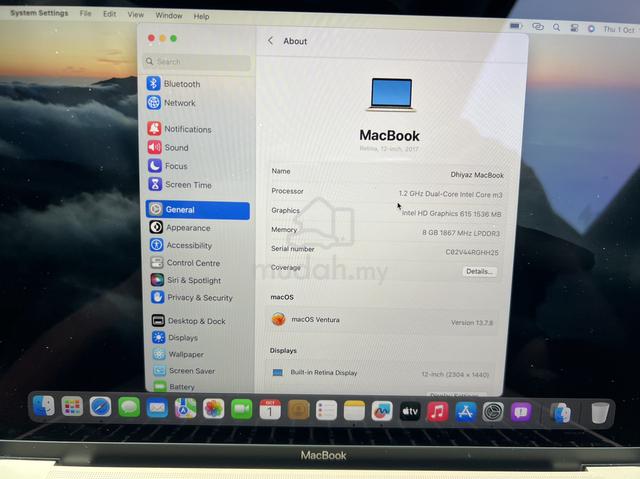Viewport: 640px width, 479px height.
Task: Open Screen Saver settings
Action: point(184,370)
